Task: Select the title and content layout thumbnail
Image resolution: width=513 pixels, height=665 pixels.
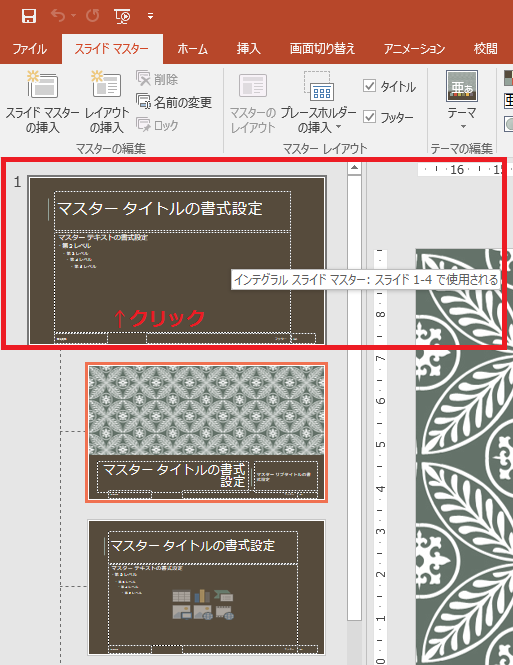Action: [x=206, y=587]
